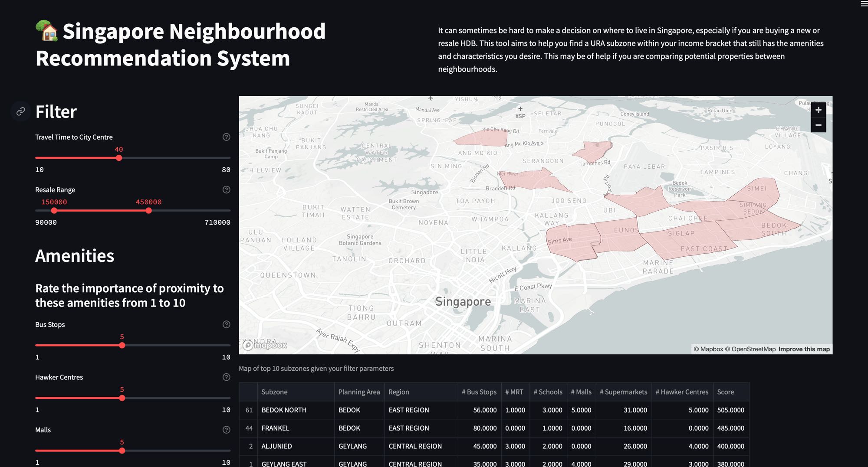Click the Mapbox logo on the map

point(265,345)
